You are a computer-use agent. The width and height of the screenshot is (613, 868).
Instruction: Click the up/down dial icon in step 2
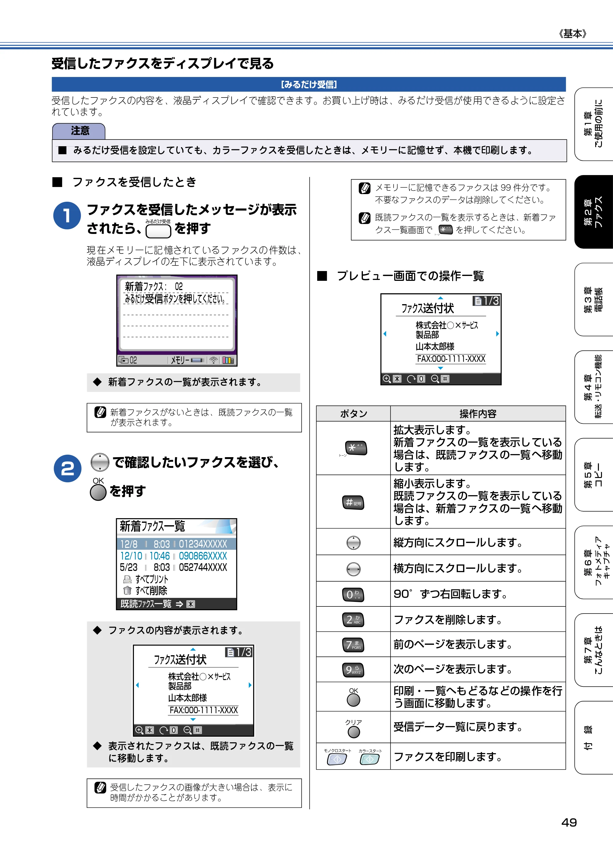tap(100, 462)
